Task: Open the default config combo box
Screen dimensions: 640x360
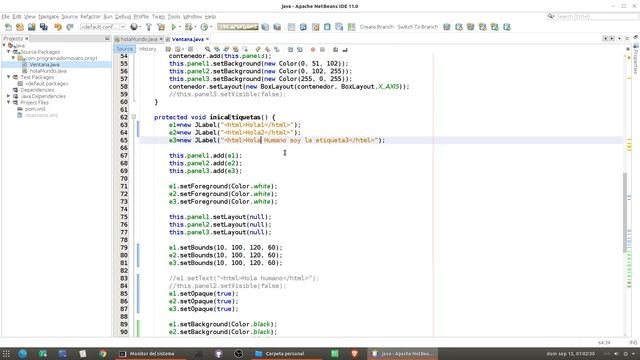Action: 103,27
